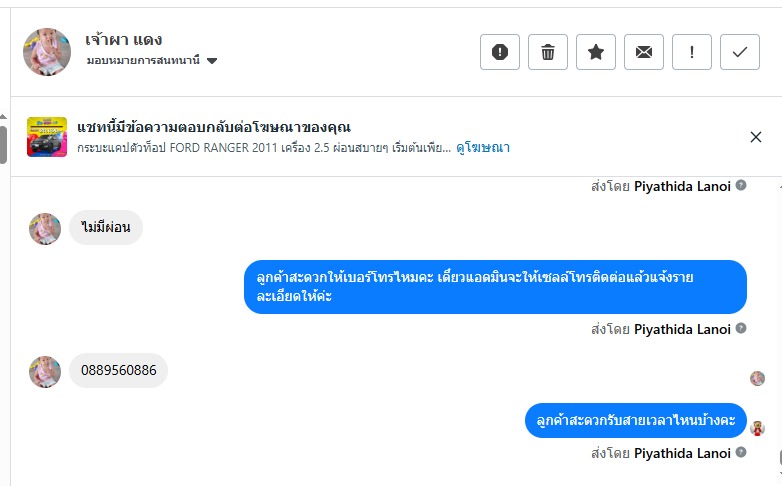Click the customer name 'เจ้าผา แดง'
The width and height of the screenshot is (782, 486).
click(x=117, y=40)
